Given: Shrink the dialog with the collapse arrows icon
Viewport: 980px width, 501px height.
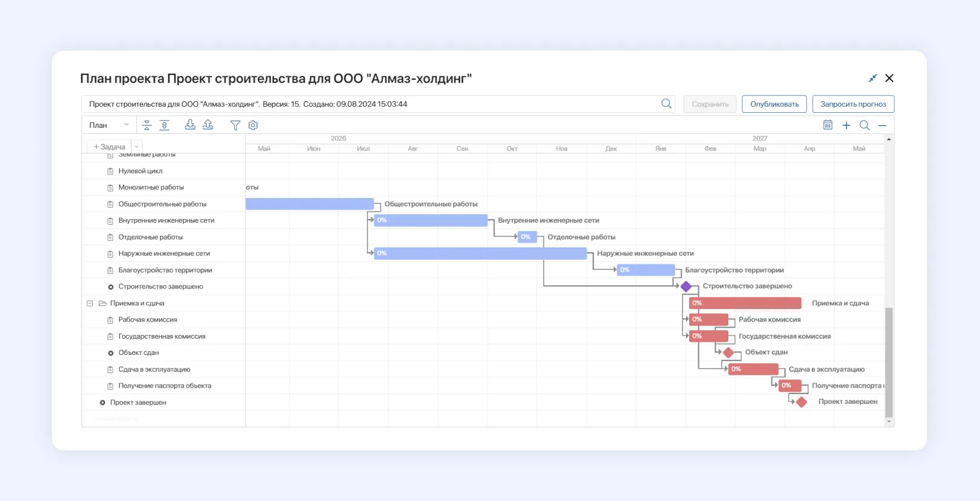Looking at the screenshot, I should [x=873, y=78].
